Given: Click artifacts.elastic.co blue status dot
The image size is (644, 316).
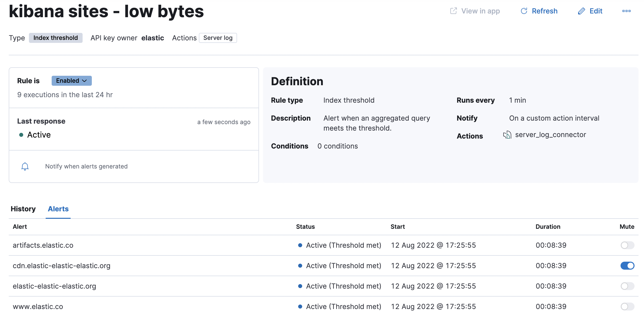Looking at the screenshot, I should [300, 245].
